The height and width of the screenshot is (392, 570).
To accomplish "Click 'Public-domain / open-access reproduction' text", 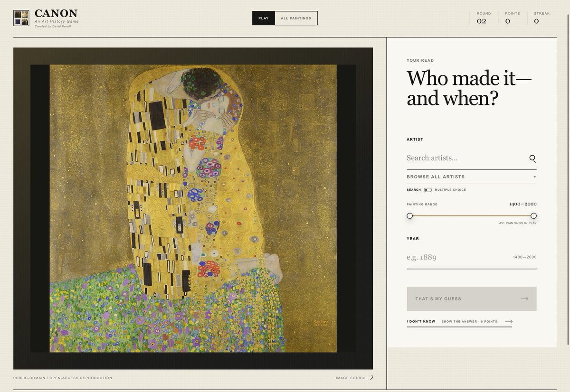I will (x=63, y=378).
